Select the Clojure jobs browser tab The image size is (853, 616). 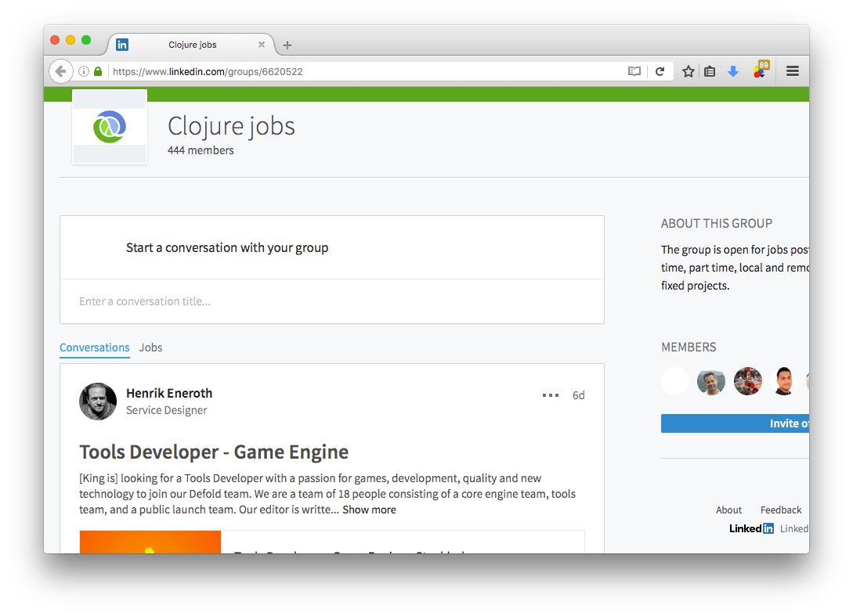coord(192,45)
